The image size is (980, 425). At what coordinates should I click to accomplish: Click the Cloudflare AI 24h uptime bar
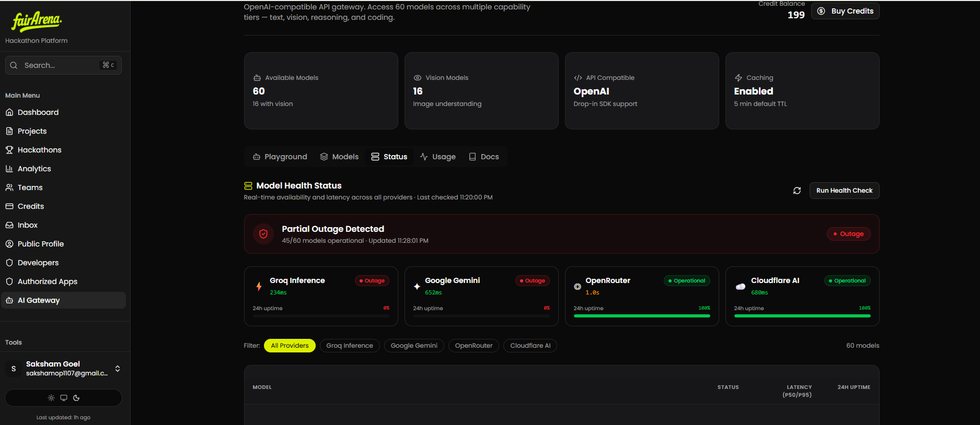[x=802, y=316]
